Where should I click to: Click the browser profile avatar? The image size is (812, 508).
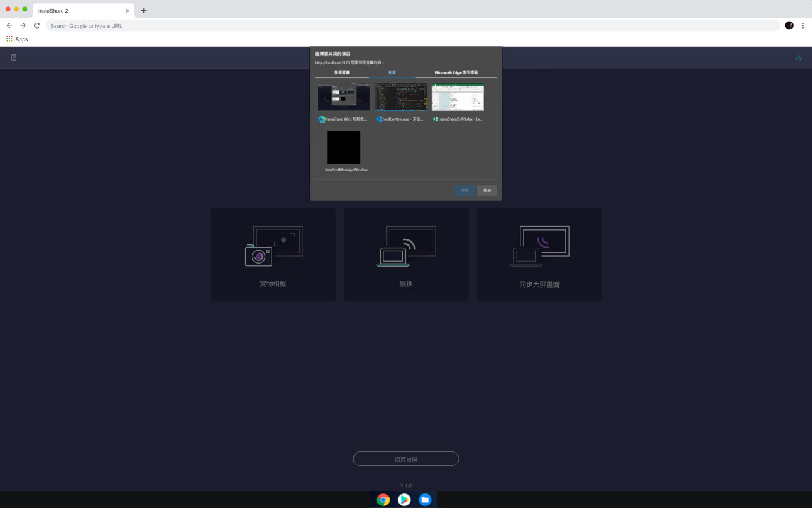coord(789,25)
